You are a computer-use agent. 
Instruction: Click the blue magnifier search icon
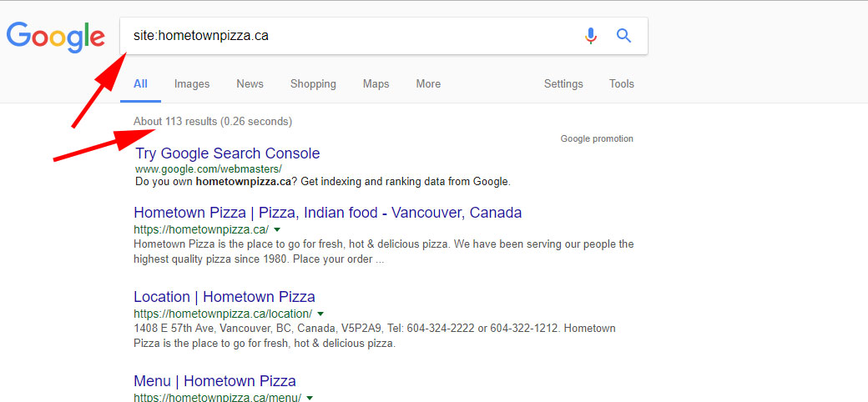coord(624,36)
